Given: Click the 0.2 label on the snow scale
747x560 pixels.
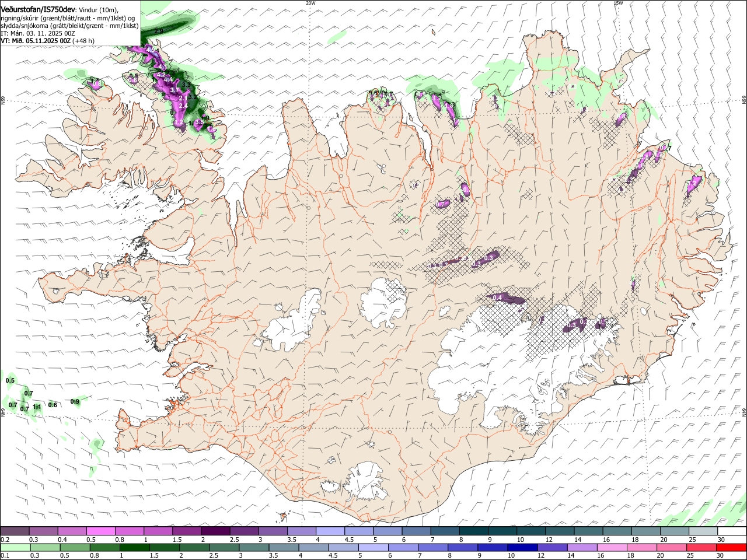Looking at the screenshot, I should tap(5, 540).
